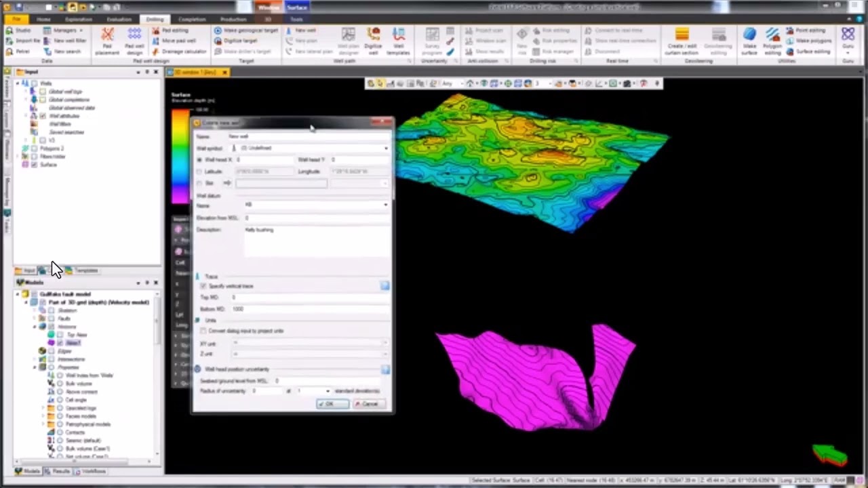Screen dimensions: 868x488
Task: Click the well Name input field
Action: [308, 136]
